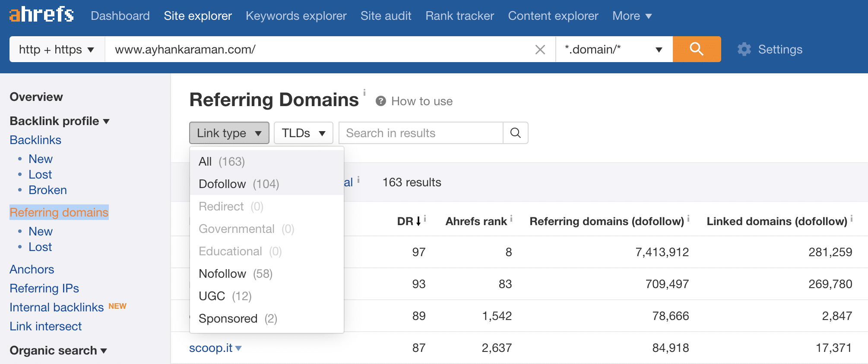Click the orange search magnifier button
Screen dimensions: 868x364
697,49
